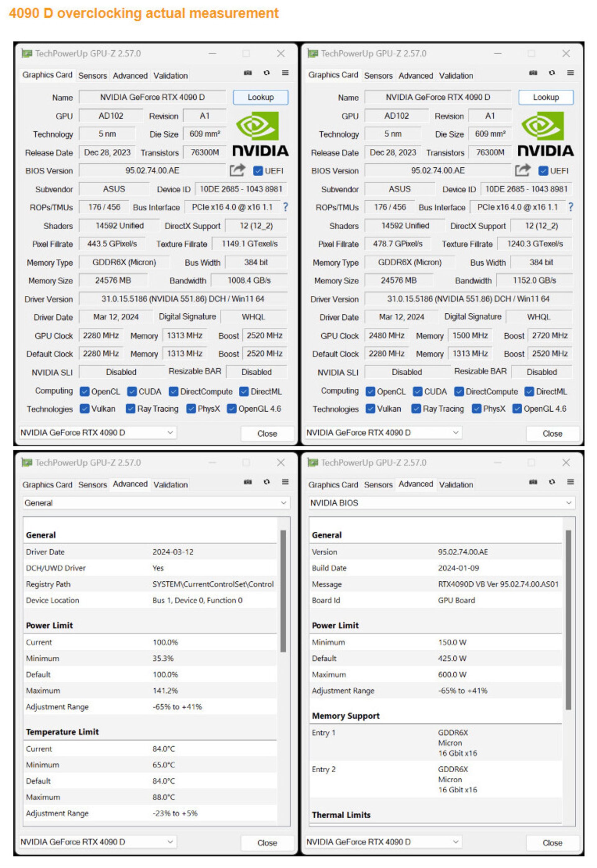Open Validation tab in bottom-left window
Screen dimensions: 597x868
tap(171, 485)
